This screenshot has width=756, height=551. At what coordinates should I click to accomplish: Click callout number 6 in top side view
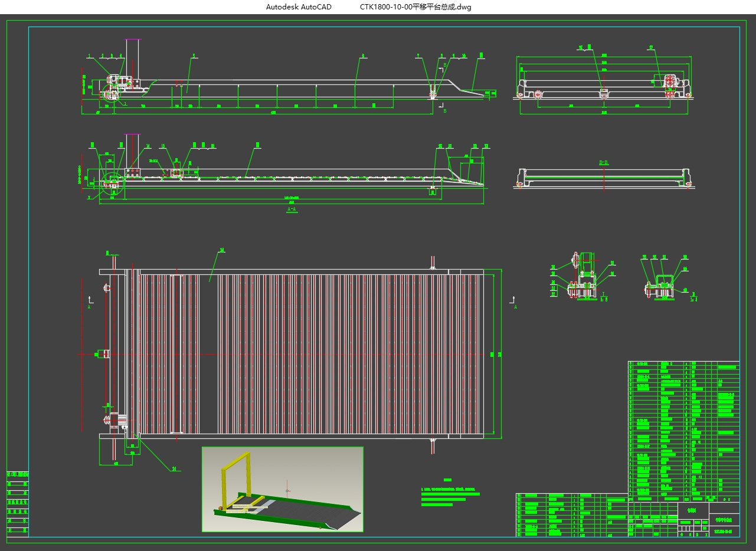coord(363,56)
